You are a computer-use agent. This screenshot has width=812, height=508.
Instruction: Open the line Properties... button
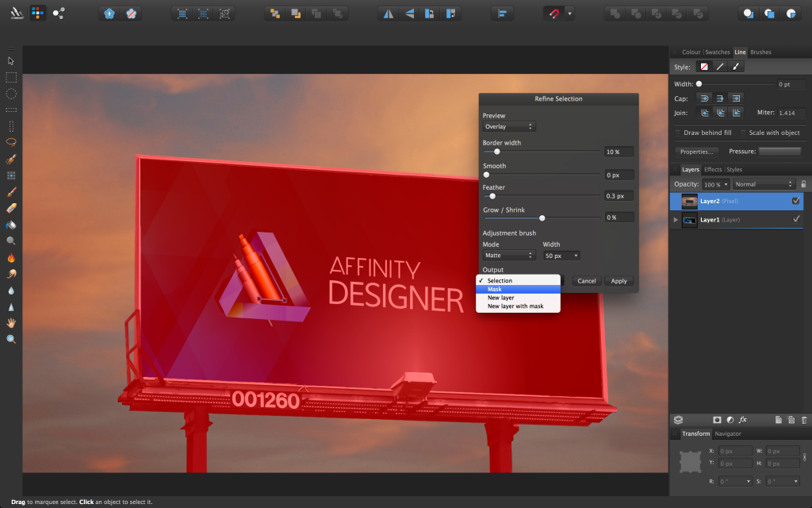[x=696, y=152]
